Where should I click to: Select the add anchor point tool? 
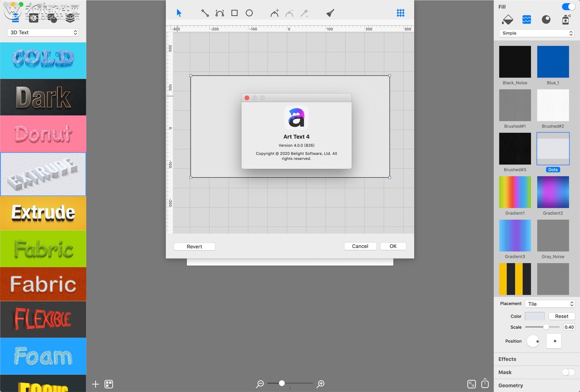tap(274, 13)
